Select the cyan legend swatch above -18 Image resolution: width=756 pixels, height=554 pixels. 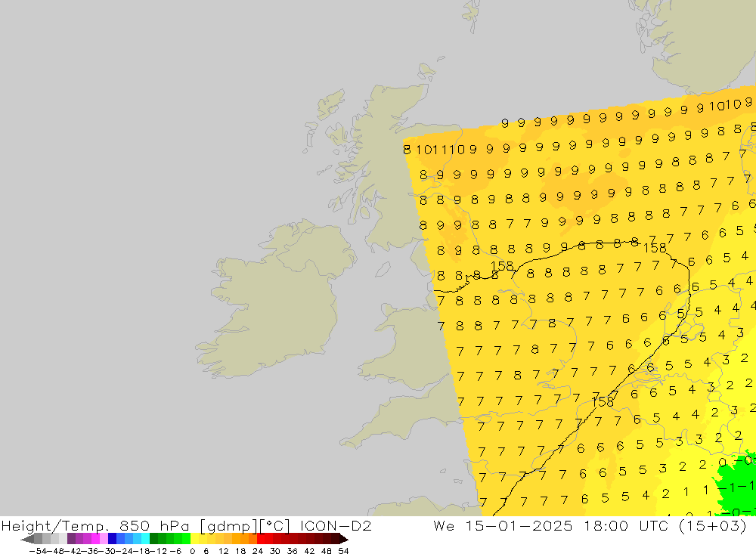pyautogui.click(x=146, y=539)
